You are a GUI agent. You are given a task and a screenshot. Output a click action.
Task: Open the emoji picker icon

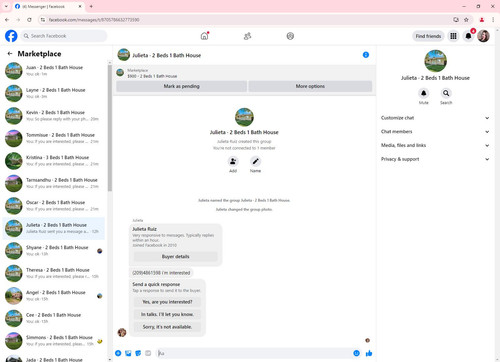point(356,353)
